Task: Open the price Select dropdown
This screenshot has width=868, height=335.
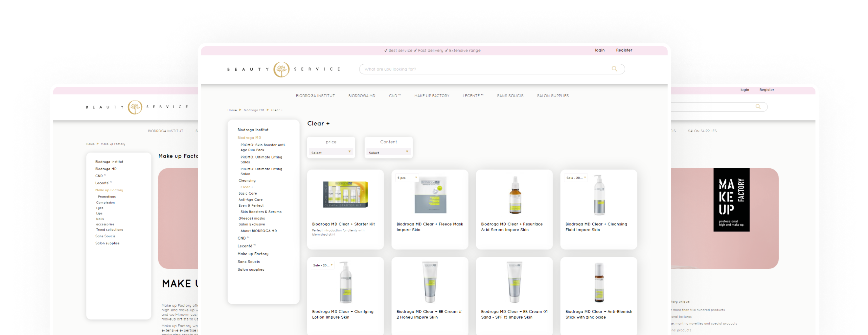Action: (x=331, y=153)
